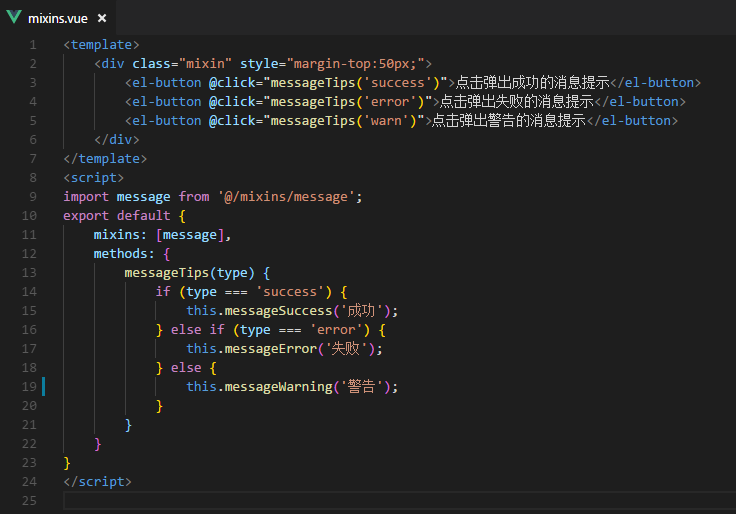The width and height of the screenshot is (736, 514).
Task: Click closing brace on line 23
Action: 67,463
